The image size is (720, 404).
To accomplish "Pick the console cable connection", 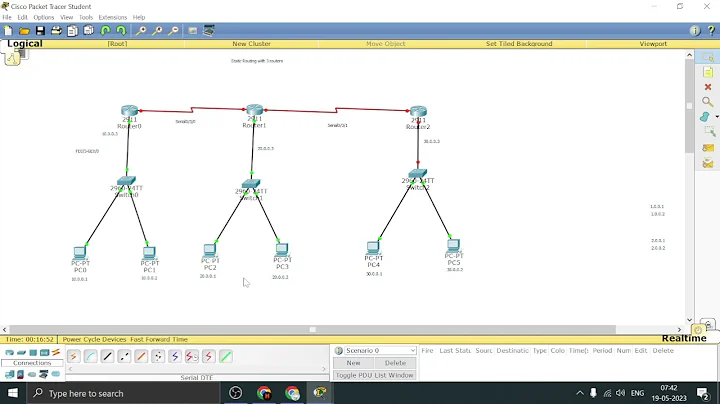I will (x=90, y=356).
